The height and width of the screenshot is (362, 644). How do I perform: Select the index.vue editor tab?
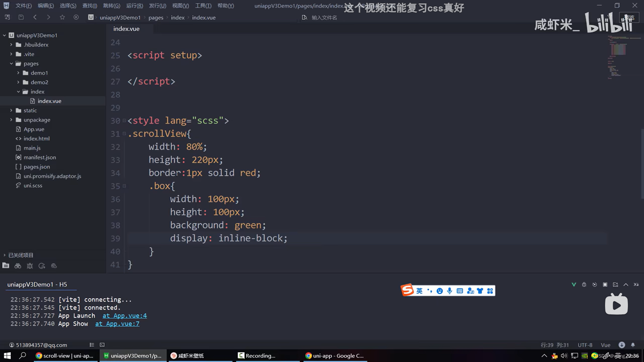pyautogui.click(x=126, y=29)
